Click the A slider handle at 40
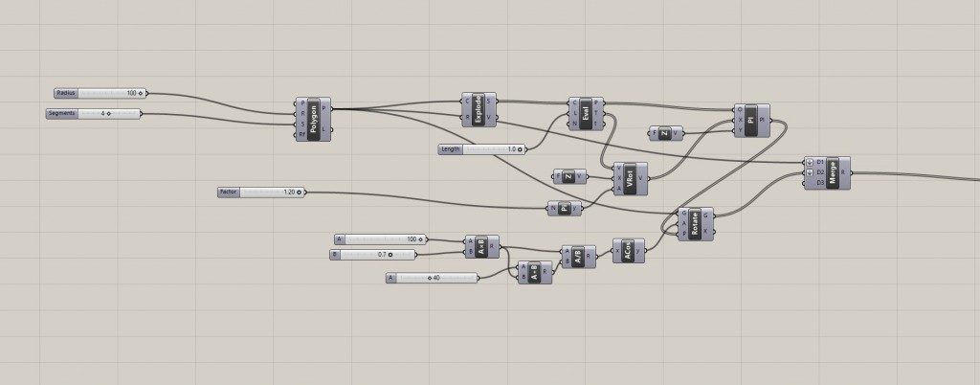Image resolution: width=980 pixels, height=385 pixels. [x=430, y=278]
